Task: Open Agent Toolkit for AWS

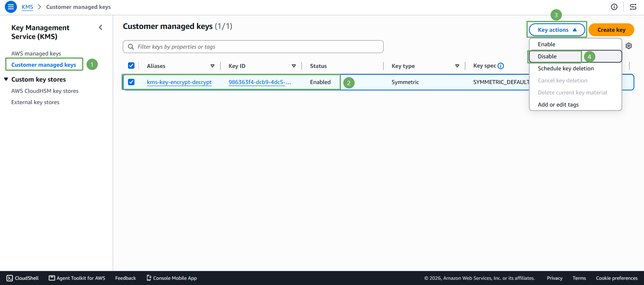Action: [x=77, y=278]
